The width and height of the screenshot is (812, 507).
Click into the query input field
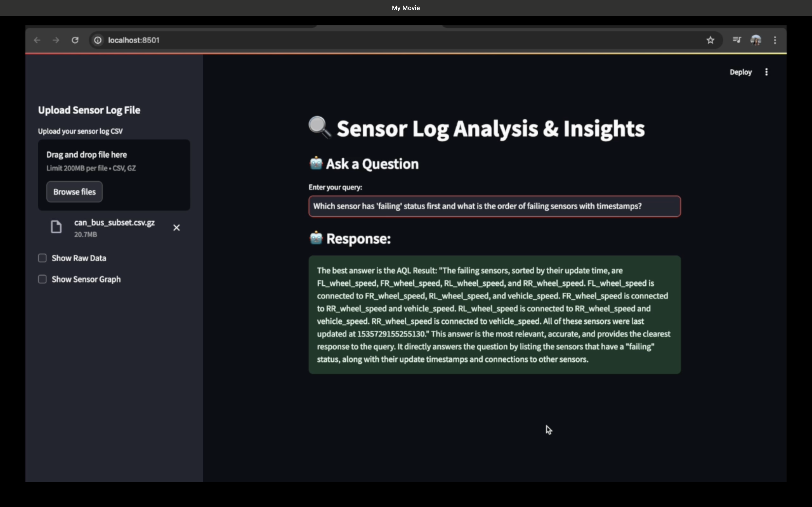pyautogui.click(x=494, y=206)
